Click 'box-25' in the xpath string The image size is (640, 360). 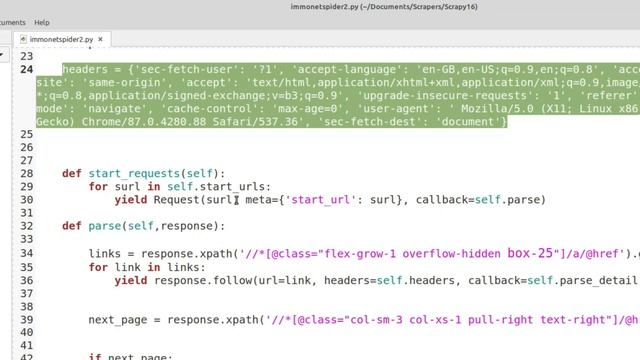pyautogui.click(x=530, y=253)
